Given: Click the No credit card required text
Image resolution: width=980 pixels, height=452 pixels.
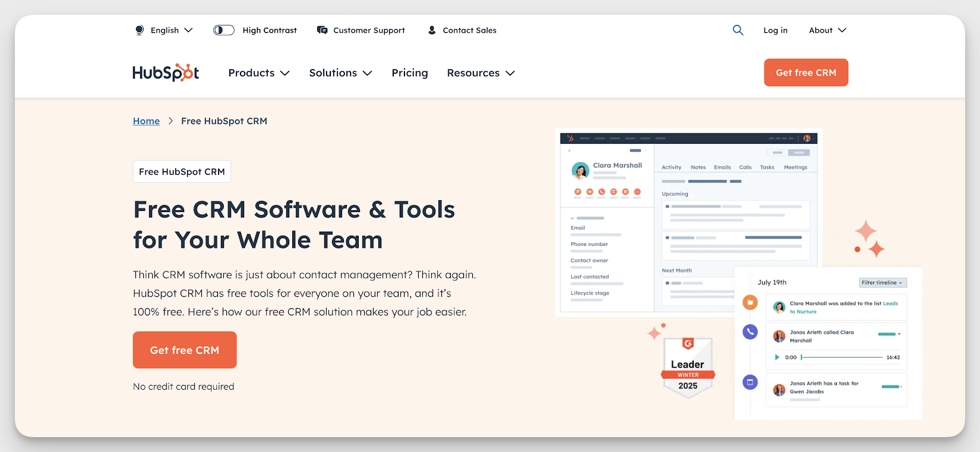Looking at the screenshot, I should [x=184, y=387].
